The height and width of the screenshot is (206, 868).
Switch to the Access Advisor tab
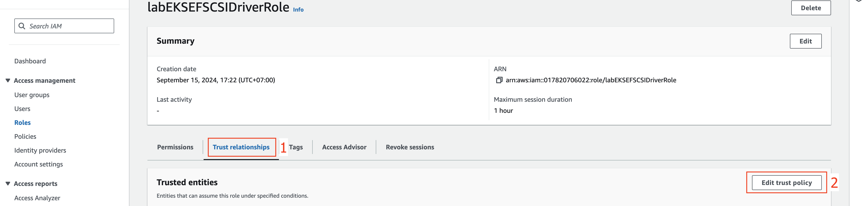click(344, 147)
